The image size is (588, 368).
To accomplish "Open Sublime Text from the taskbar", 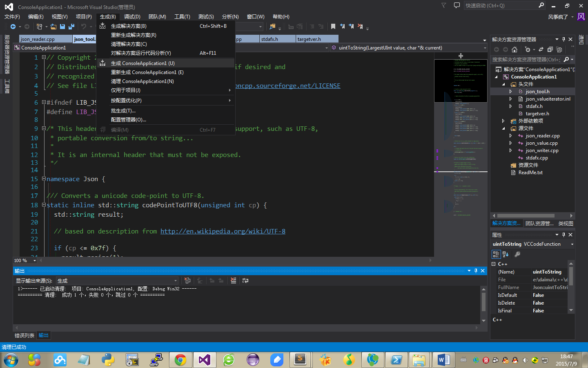I will pos(301,360).
